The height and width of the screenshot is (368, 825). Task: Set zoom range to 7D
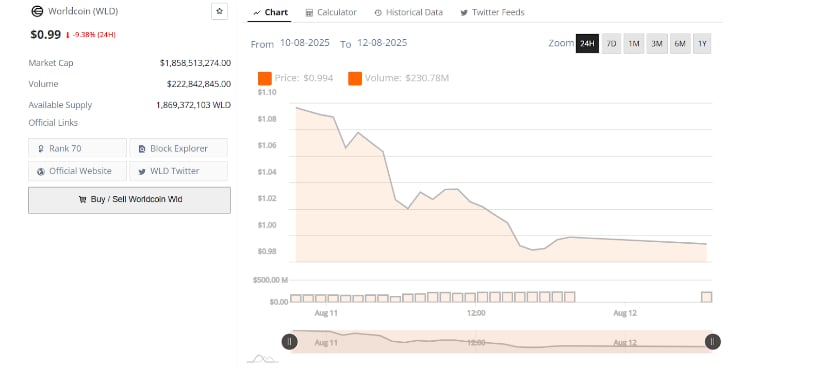(611, 44)
